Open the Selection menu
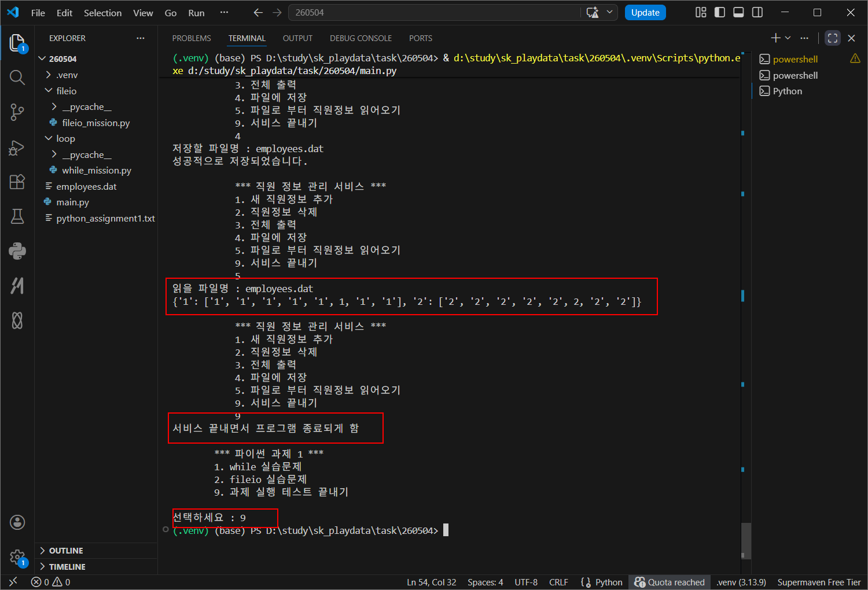The width and height of the screenshot is (868, 590). point(102,13)
